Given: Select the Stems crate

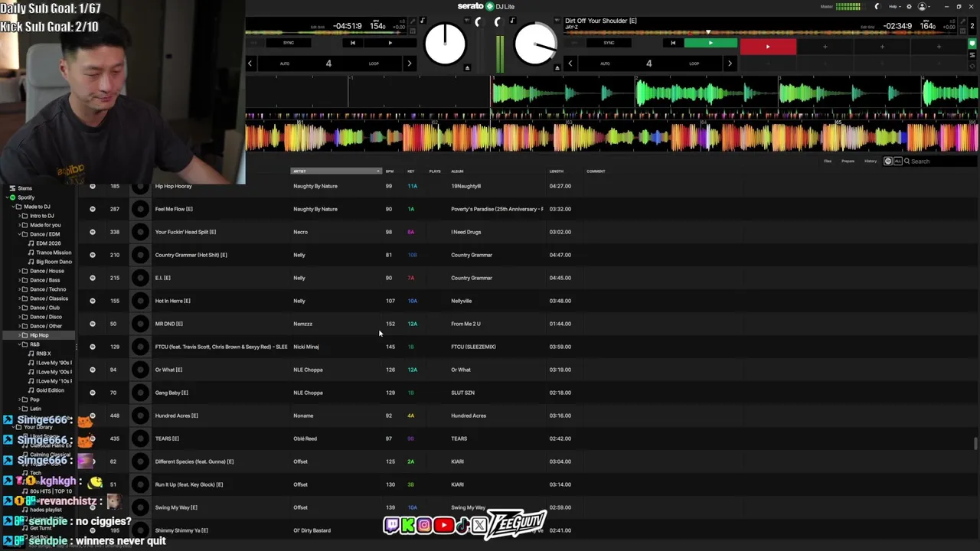Looking at the screenshot, I should [25, 188].
